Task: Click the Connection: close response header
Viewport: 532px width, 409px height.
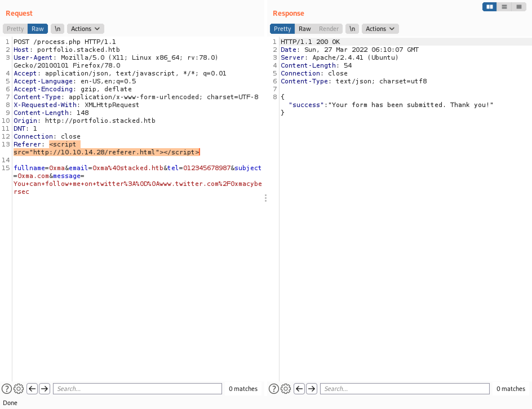Action: pos(314,73)
